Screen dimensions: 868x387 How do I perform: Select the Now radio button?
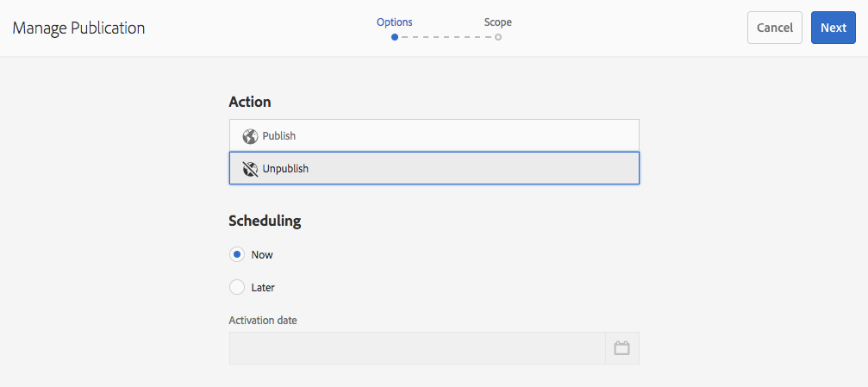pos(237,254)
